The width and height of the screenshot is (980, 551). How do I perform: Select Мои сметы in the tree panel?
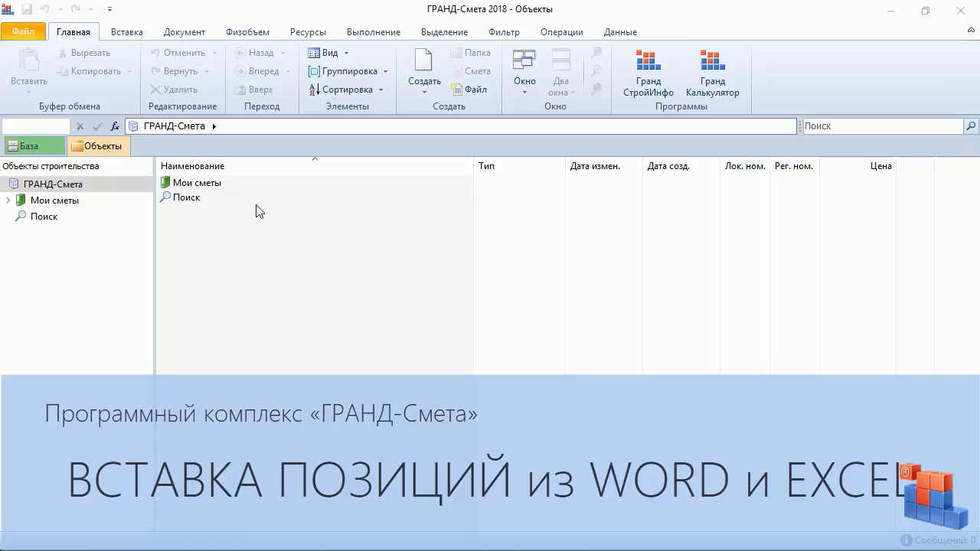[54, 201]
